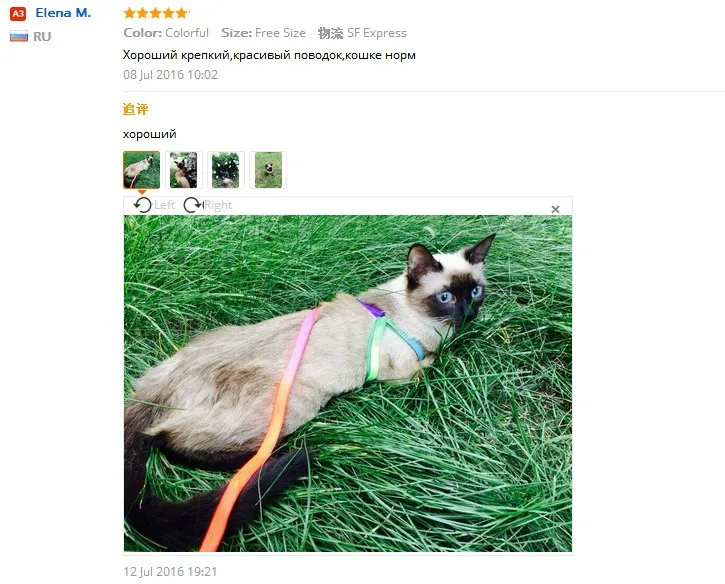
Task: Show the fourth thumbnail of sitting cat
Action: click(268, 170)
